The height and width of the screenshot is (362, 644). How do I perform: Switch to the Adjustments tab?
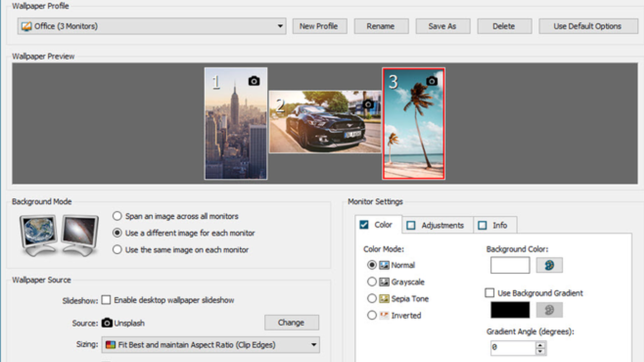pos(436,225)
